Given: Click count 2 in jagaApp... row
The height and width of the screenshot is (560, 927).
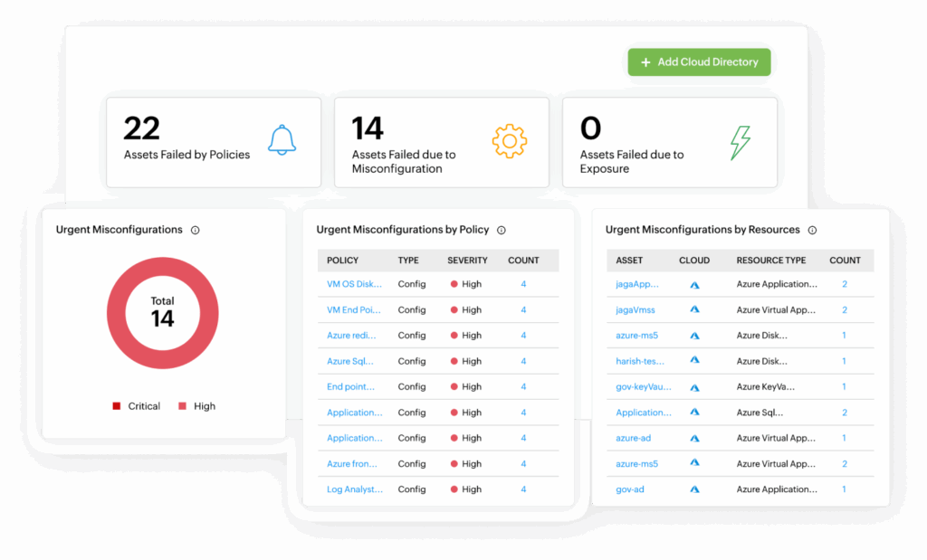Looking at the screenshot, I should pos(845,284).
